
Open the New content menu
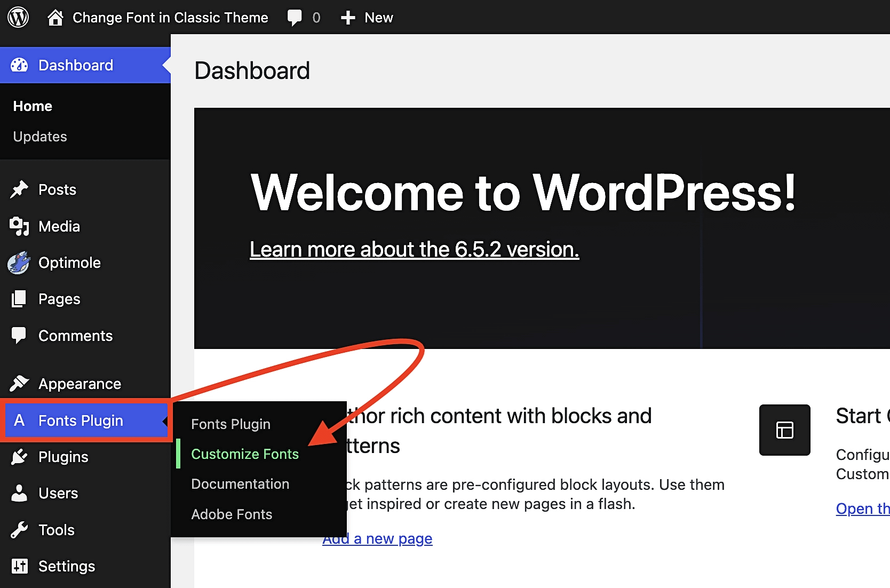(367, 18)
